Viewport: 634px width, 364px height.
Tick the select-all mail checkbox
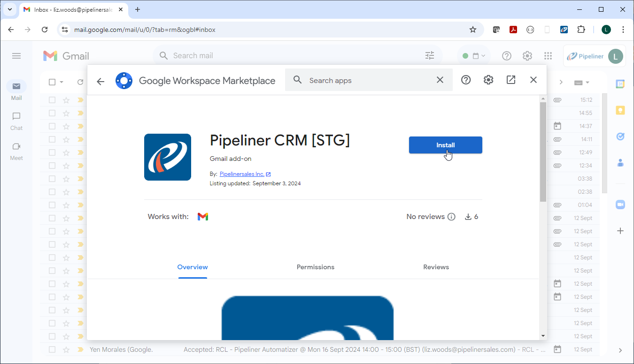(x=52, y=82)
